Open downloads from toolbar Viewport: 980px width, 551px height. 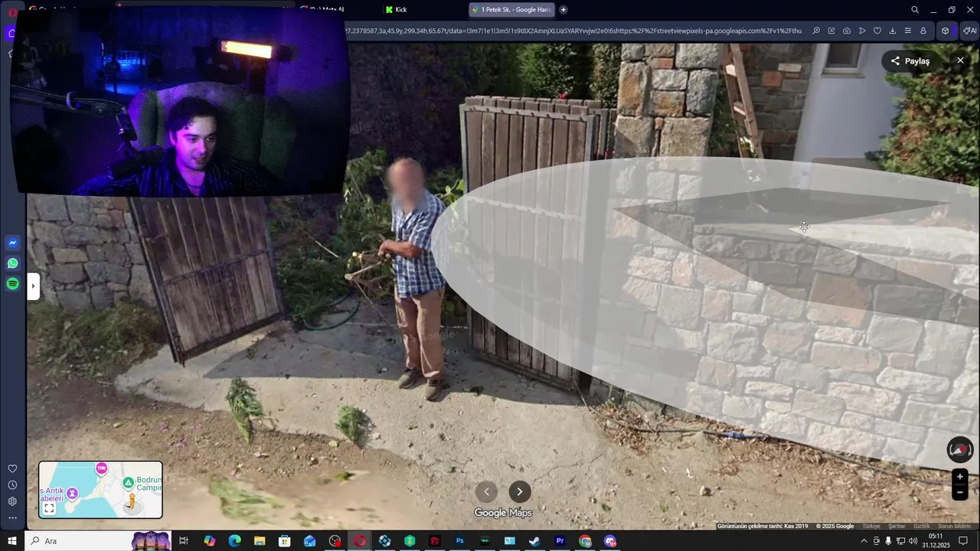pyautogui.click(x=893, y=31)
